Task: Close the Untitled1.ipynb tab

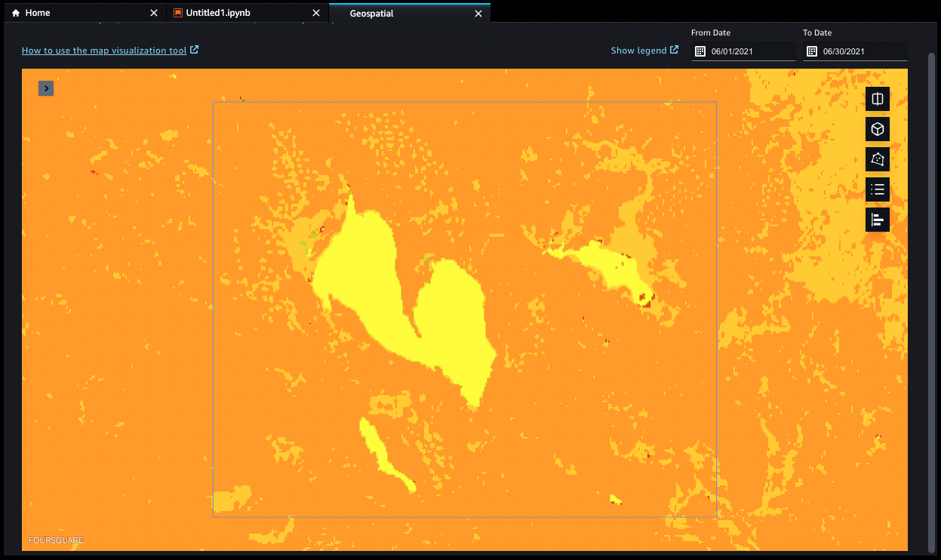Action: coord(316,13)
